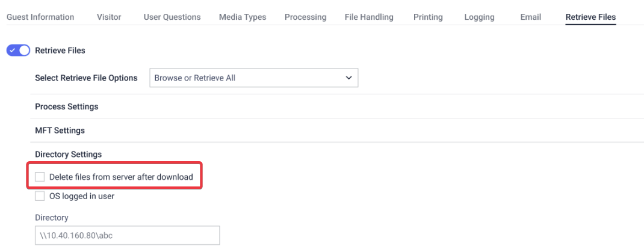
Task: Open the Processing tab
Action: coord(305,17)
